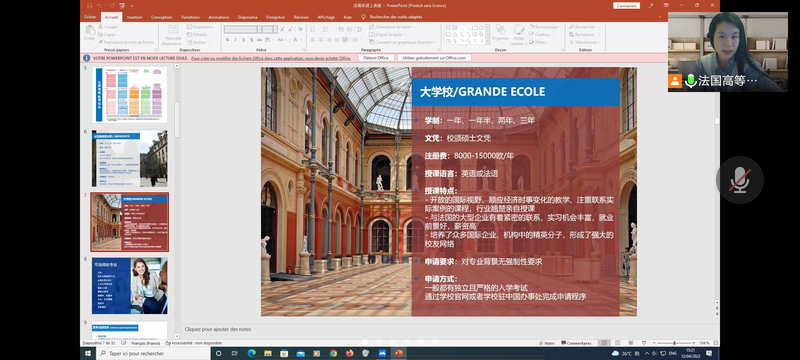This screenshot has height=360, width=800.
Task: Expand the Sélectionner dropdown
Action: point(585,42)
